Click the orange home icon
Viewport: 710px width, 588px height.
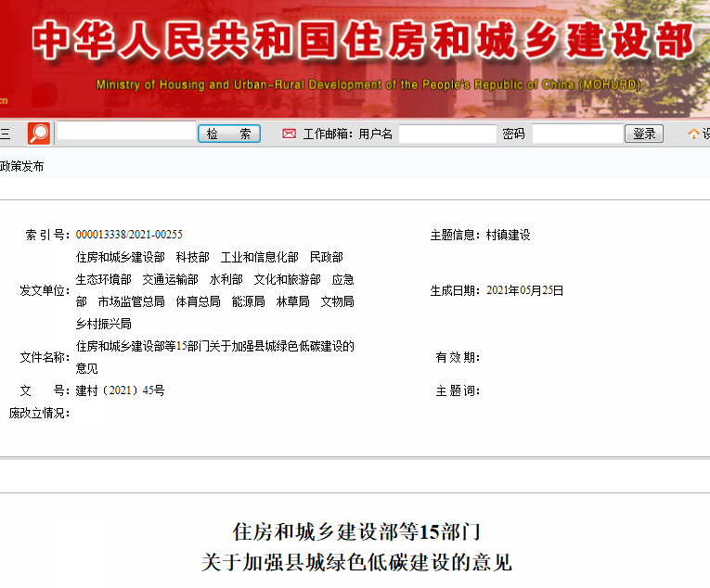[x=693, y=134]
